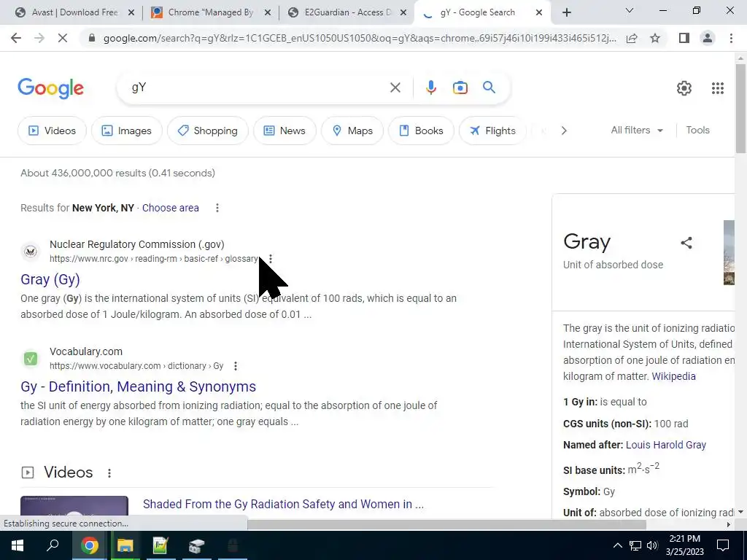The image size is (747, 560).
Task: Start a voice search with microphone
Action: tap(430, 87)
